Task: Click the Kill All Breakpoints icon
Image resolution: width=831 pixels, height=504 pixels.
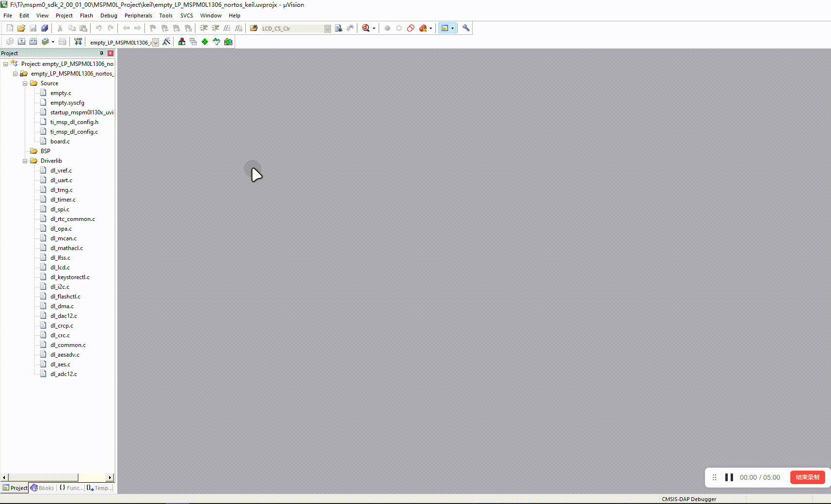Action: pos(423,28)
